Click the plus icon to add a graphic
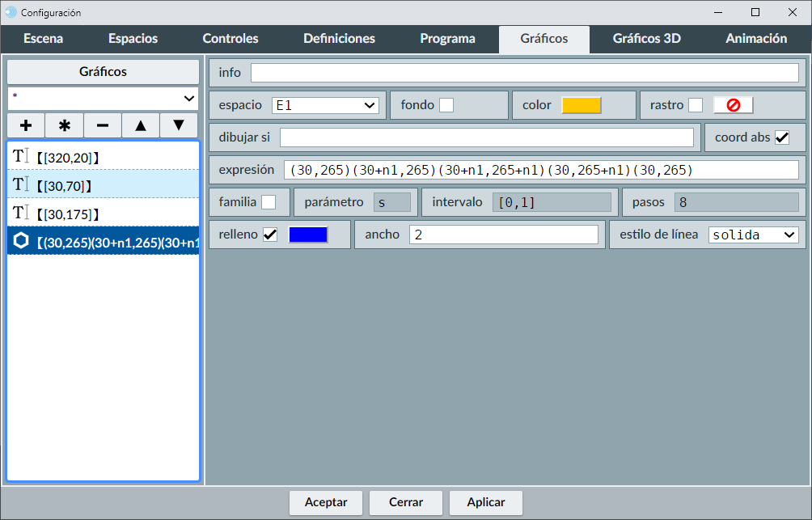This screenshot has width=812, height=520. 26,125
